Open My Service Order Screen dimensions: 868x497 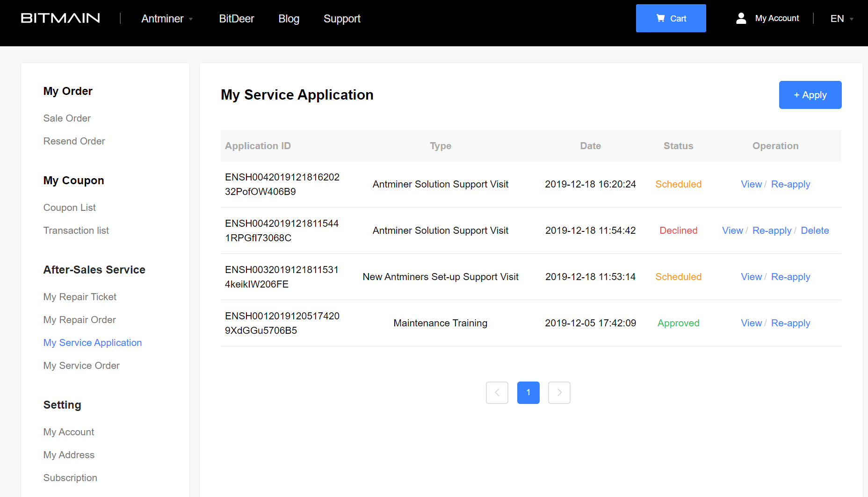(81, 365)
